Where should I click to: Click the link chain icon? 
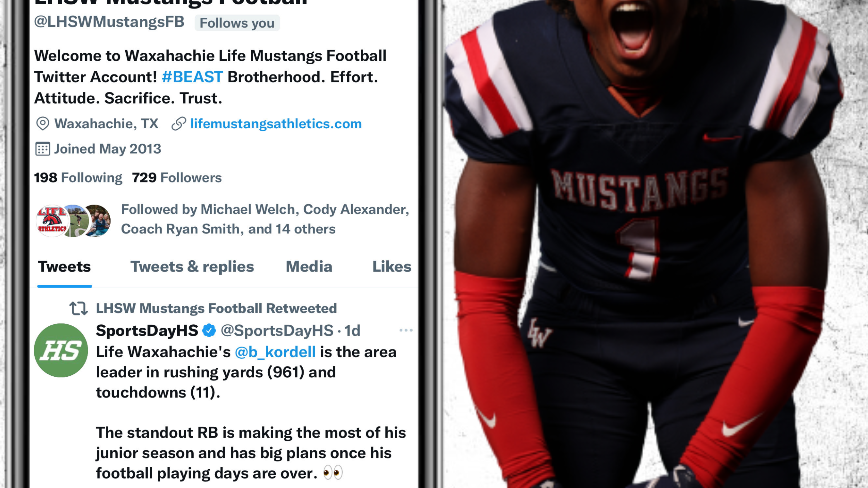coord(179,124)
